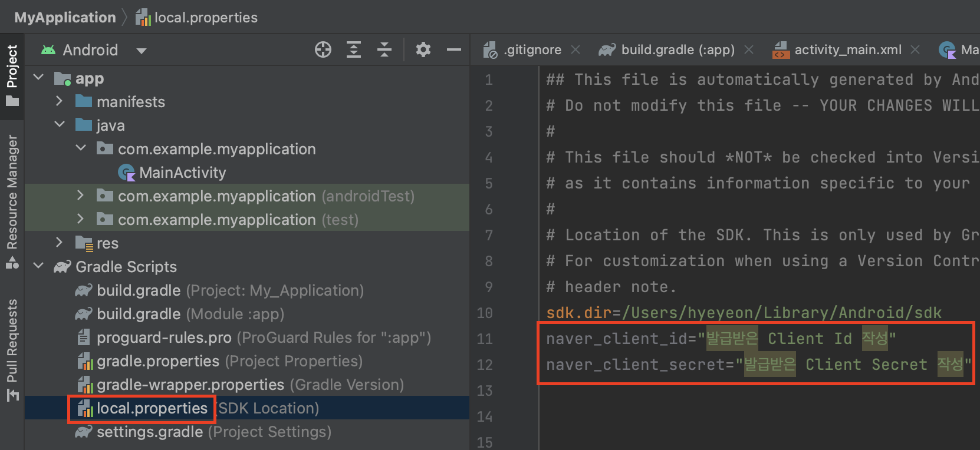The height and width of the screenshot is (450, 980).
Task: Switch to build.gradle (:app) tab
Action: (678, 50)
